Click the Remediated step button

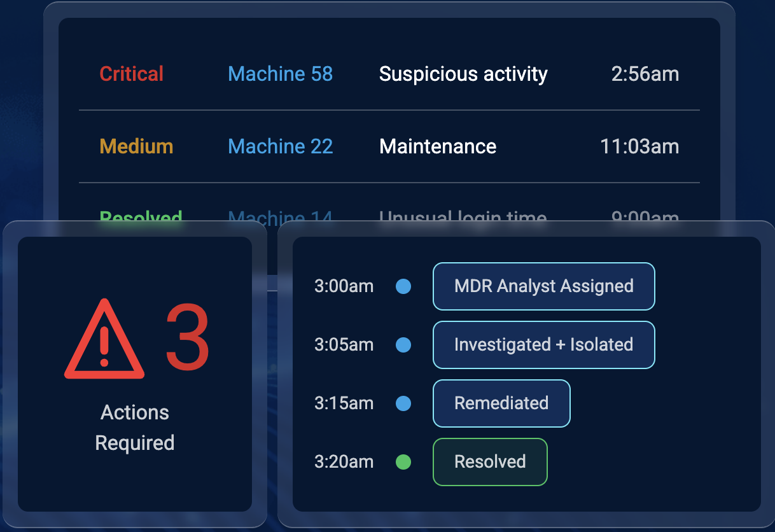point(501,403)
